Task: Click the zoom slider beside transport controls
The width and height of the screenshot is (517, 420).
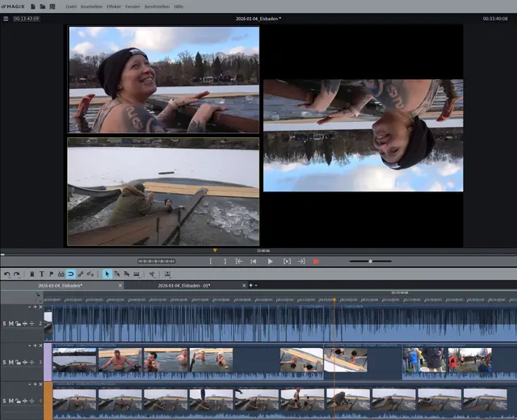Action: 370,262
